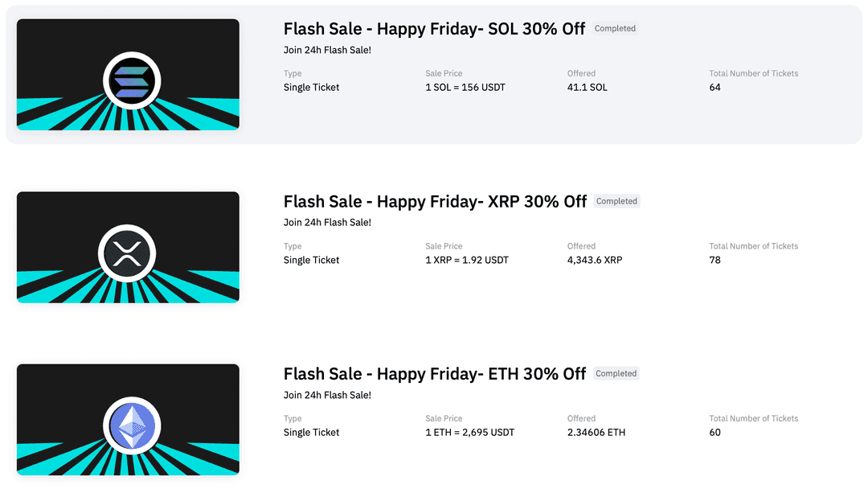Image resolution: width=868 pixels, height=489 pixels.
Task: Click Completed badge on XRP sale
Action: [616, 201]
